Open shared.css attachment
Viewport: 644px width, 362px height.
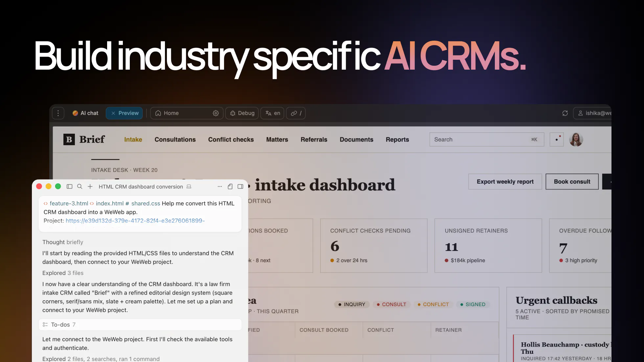click(143, 203)
